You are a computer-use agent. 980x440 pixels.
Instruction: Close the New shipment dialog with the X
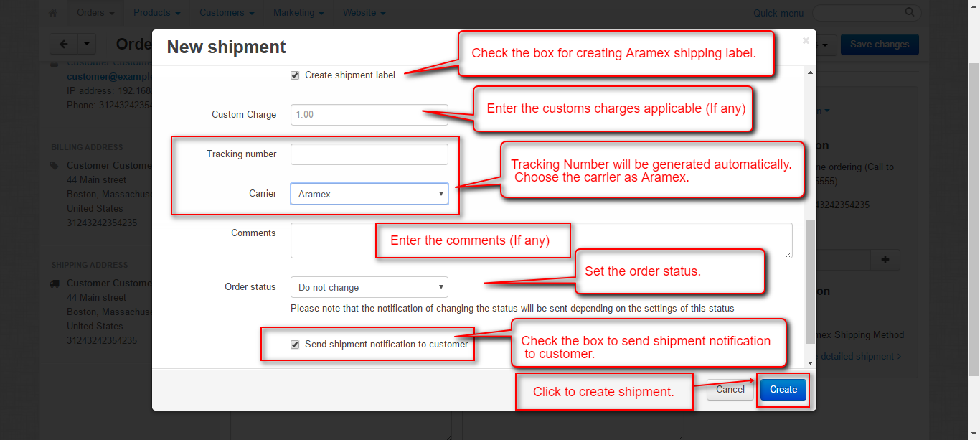coord(806,41)
